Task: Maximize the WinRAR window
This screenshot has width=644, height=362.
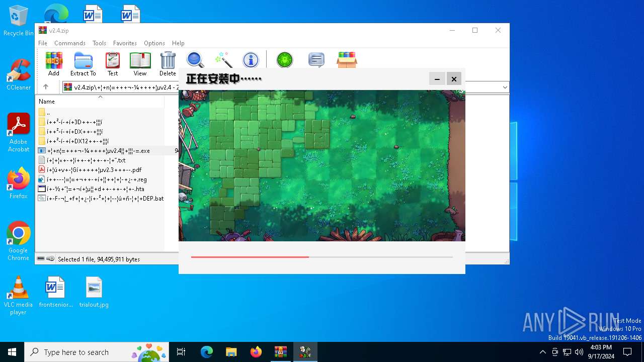Action: [474, 30]
